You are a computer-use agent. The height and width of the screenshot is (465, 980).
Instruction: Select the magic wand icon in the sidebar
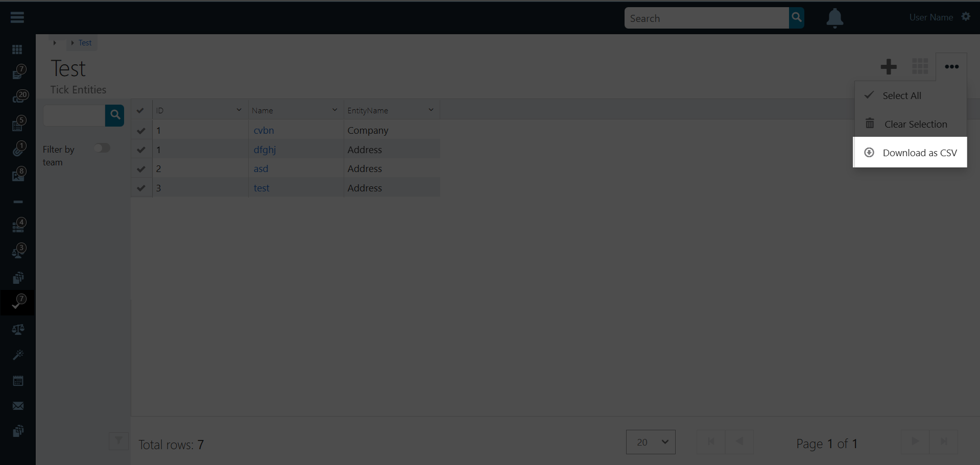18,355
